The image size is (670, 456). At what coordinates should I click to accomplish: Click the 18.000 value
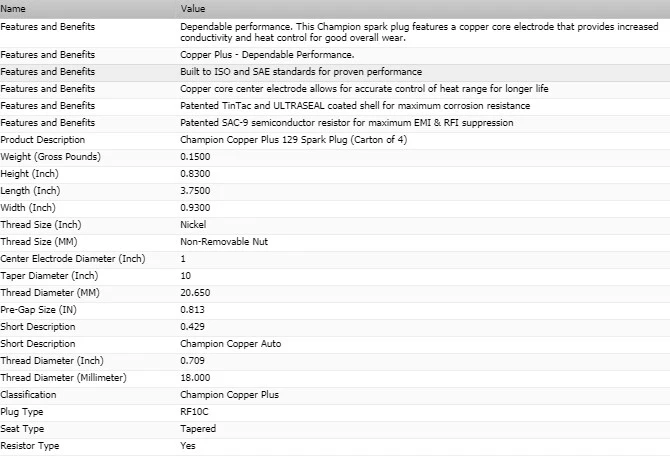(195, 378)
